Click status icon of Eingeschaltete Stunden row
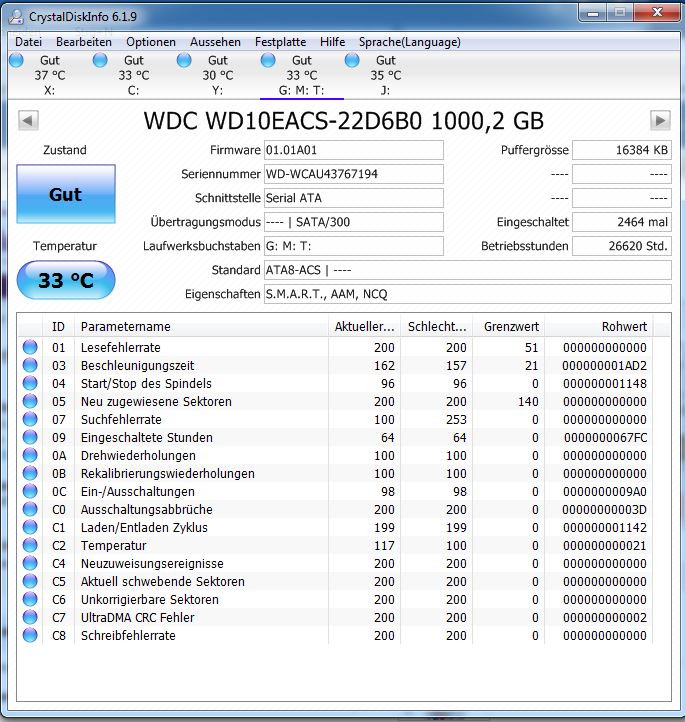 click(x=30, y=437)
